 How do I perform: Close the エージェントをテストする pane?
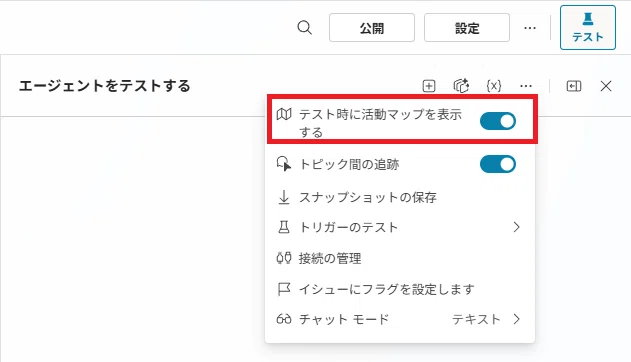[606, 86]
